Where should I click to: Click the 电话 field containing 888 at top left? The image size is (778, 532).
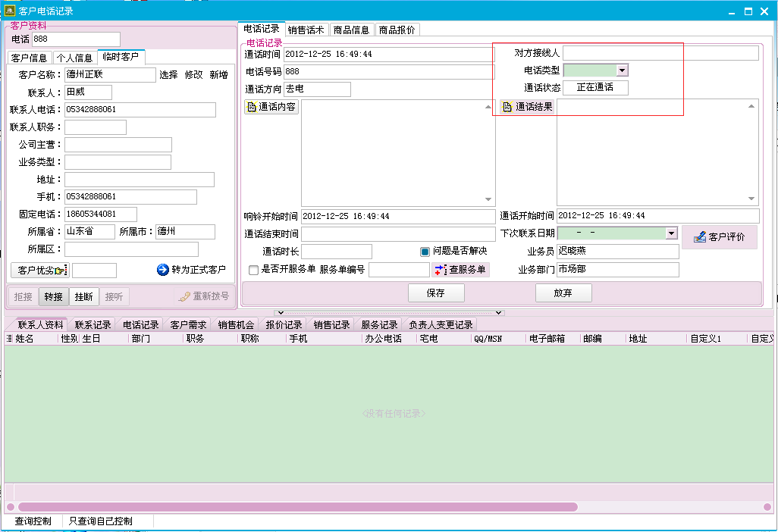(x=76, y=39)
